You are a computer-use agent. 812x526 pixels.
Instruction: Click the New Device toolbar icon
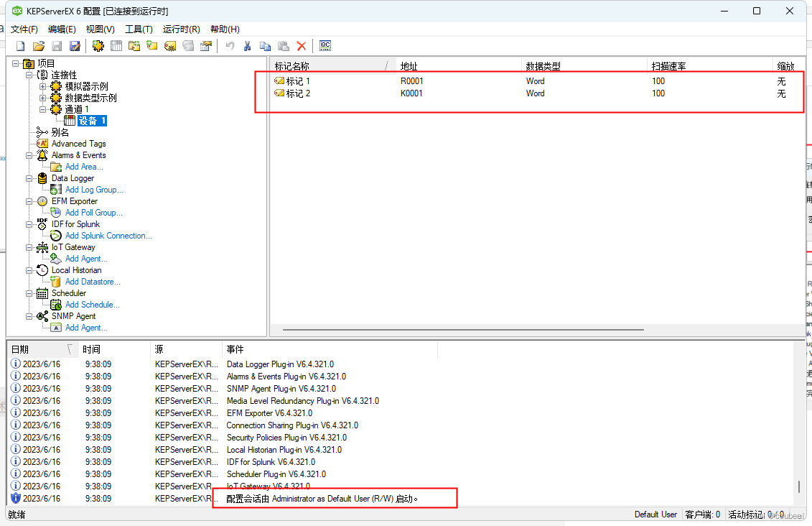116,46
